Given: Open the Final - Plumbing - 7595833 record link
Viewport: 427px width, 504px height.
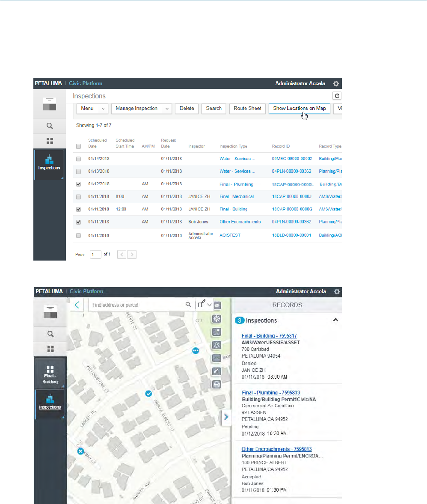Looking at the screenshot, I should (271, 393).
